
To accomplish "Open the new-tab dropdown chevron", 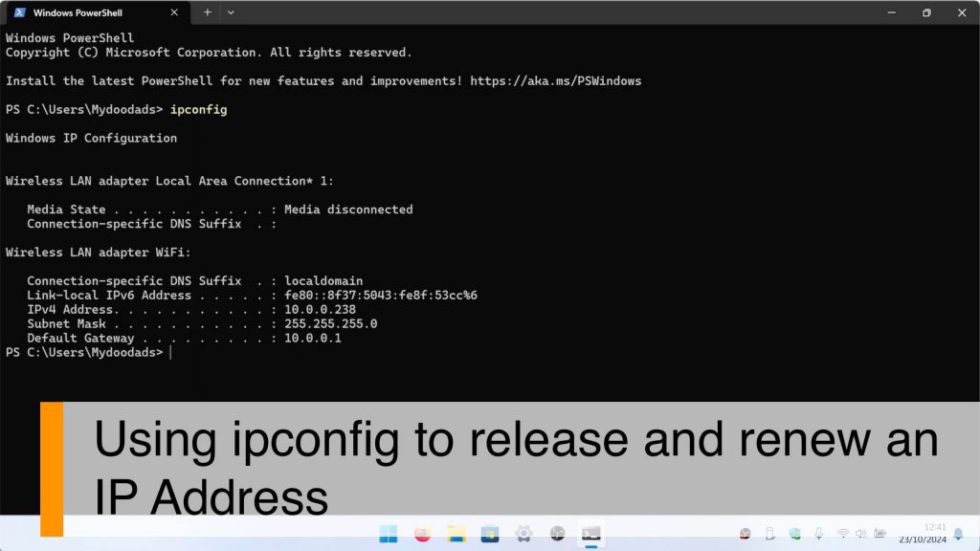I will pos(231,12).
